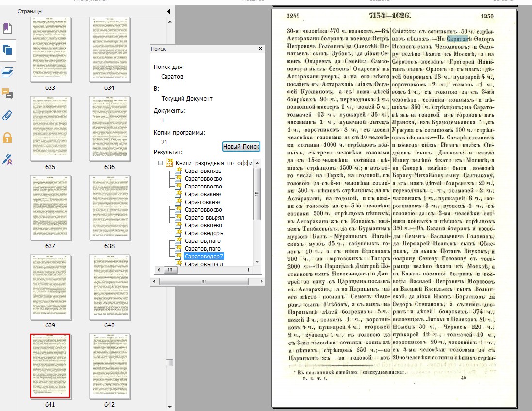The width and height of the screenshot is (532, 411).
Task: Open the Layers panel icon
Action: click(x=7, y=72)
